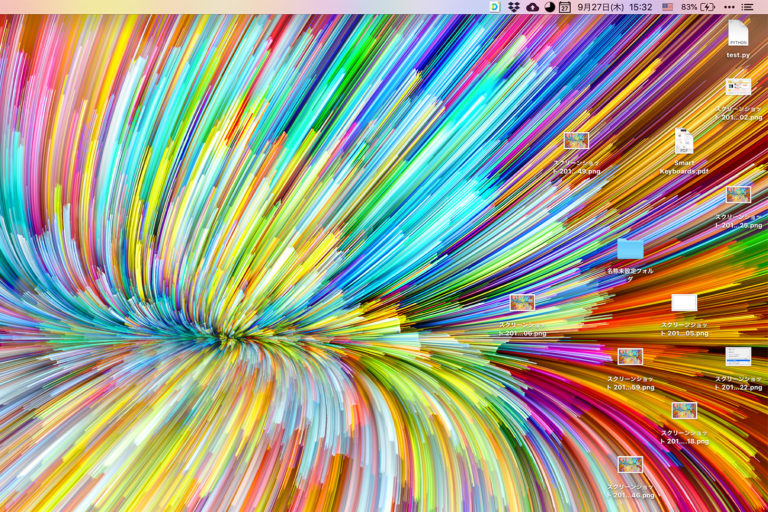Open the US flag input source menu

pyautogui.click(x=667, y=7)
